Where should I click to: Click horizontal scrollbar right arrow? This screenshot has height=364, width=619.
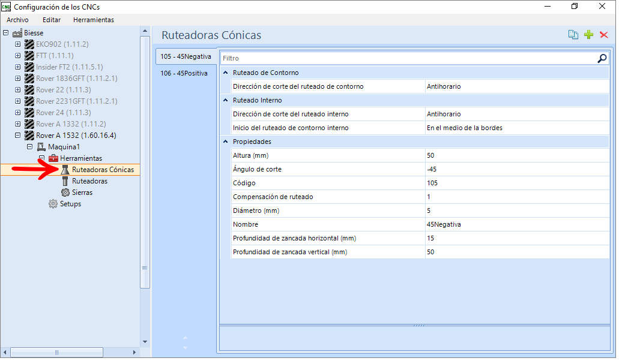pos(135,354)
